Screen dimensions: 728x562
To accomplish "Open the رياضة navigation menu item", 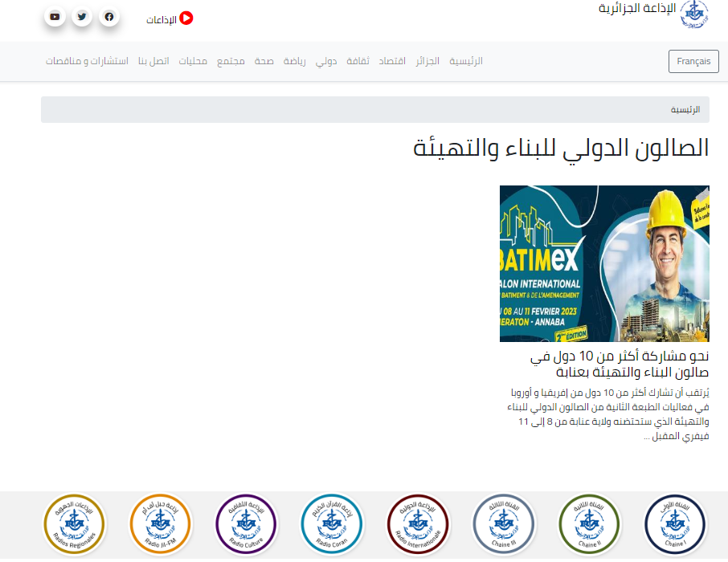I will pos(295,61).
